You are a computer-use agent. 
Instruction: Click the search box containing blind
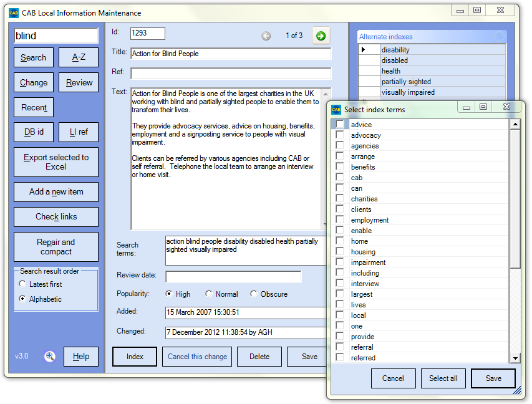pos(56,36)
